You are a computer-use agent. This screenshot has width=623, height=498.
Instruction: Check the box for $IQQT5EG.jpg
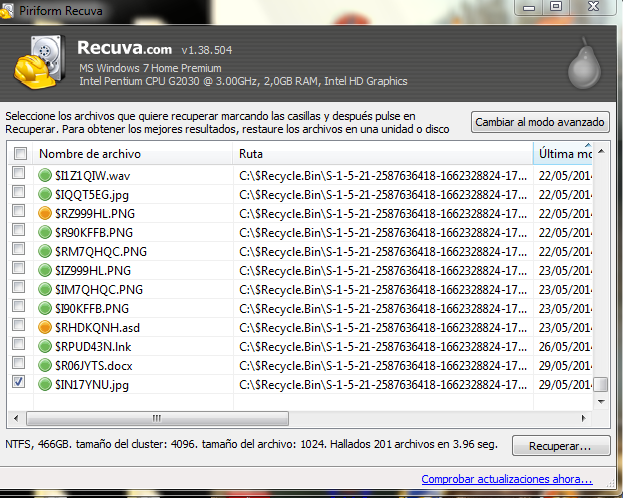point(18,192)
